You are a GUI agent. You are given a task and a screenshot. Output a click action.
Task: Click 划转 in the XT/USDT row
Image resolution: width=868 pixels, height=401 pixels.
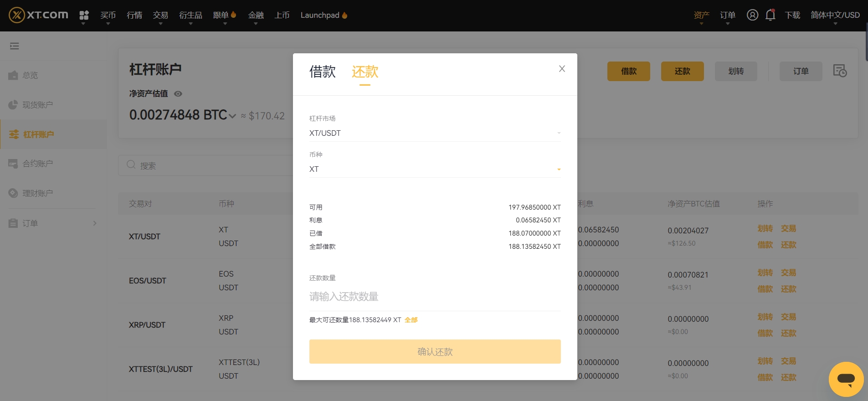pyautogui.click(x=765, y=228)
